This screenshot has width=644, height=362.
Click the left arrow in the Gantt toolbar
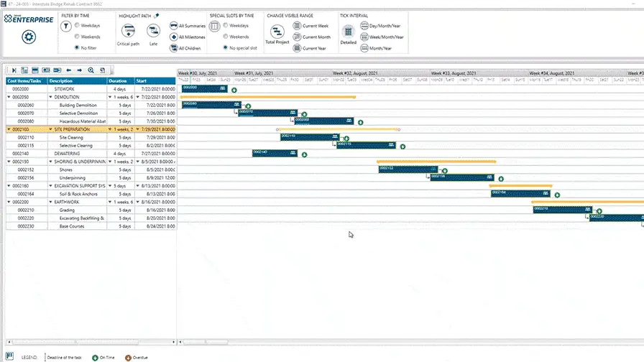(x=68, y=70)
